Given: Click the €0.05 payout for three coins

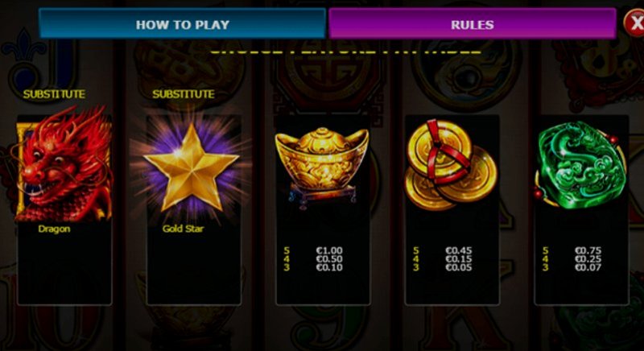Looking at the screenshot, I should [459, 267].
